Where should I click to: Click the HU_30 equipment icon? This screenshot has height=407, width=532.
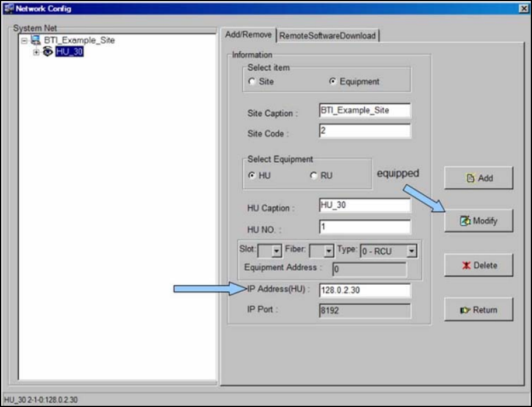tap(48, 51)
